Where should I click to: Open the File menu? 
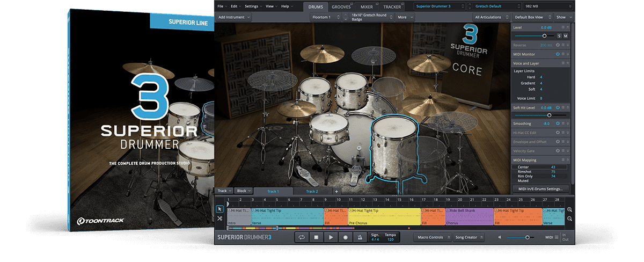pos(222,6)
